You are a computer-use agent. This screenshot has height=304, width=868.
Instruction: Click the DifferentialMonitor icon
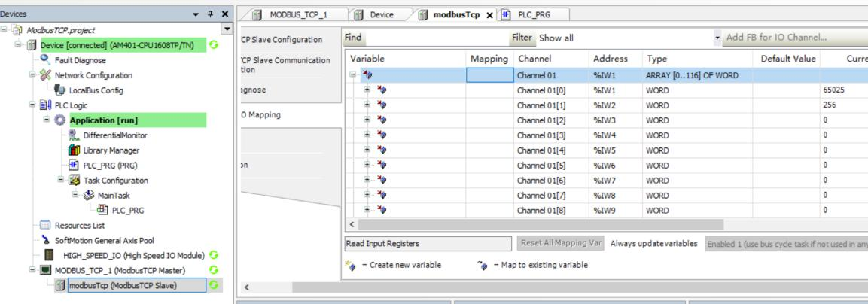click(x=73, y=135)
